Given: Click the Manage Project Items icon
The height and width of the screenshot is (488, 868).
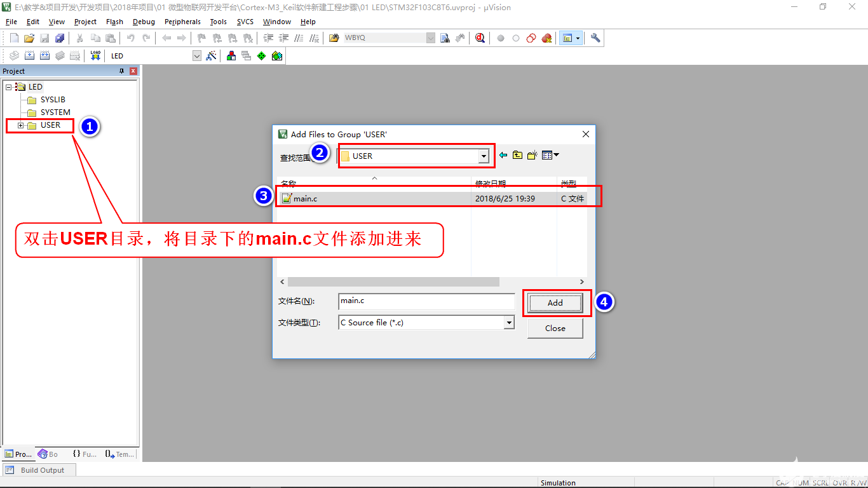Looking at the screenshot, I should 231,56.
